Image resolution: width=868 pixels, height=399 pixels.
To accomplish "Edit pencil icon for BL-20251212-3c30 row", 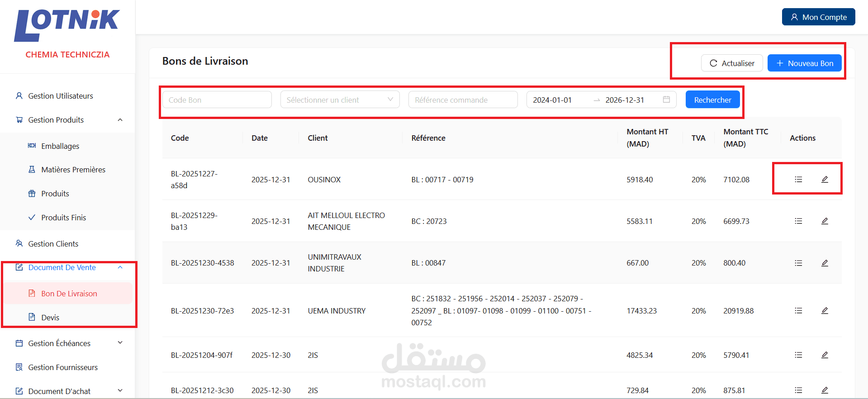I will click(825, 390).
